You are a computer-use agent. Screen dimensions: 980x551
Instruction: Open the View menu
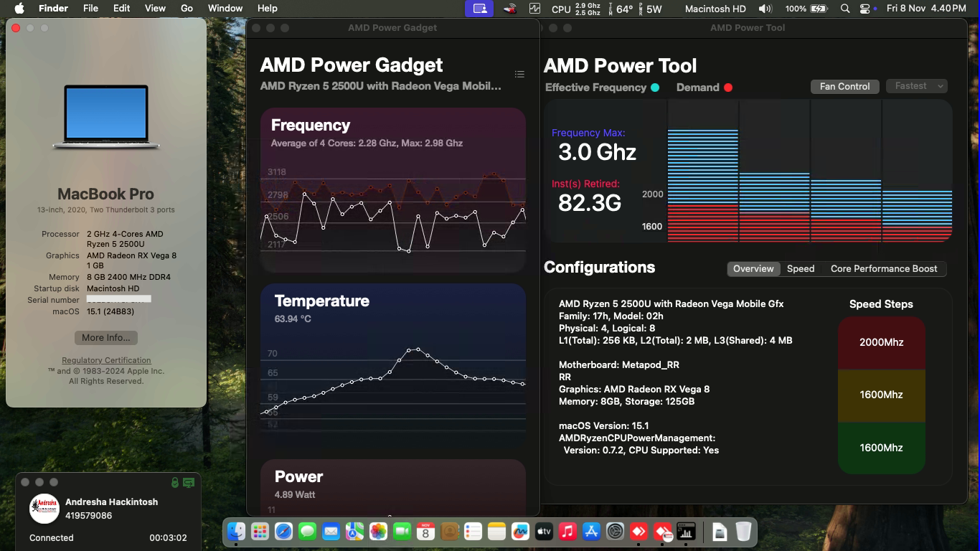tap(155, 9)
